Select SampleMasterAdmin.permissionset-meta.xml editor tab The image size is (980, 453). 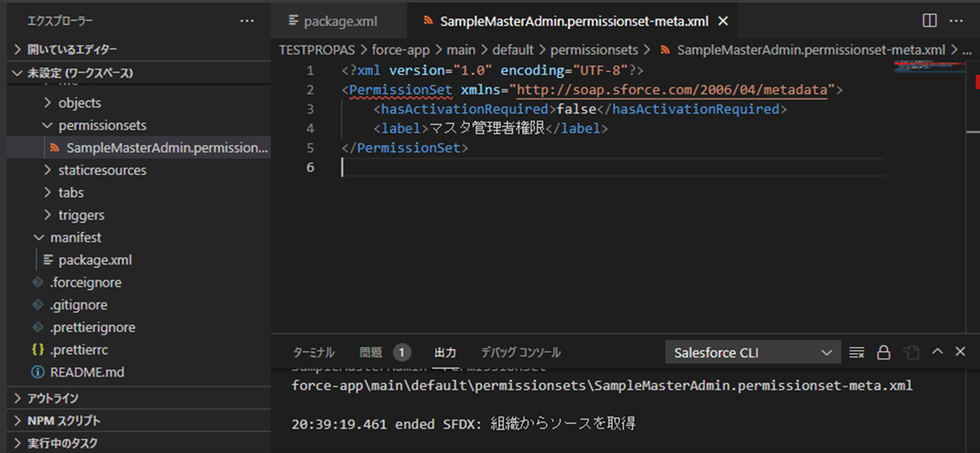click(x=573, y=21)
